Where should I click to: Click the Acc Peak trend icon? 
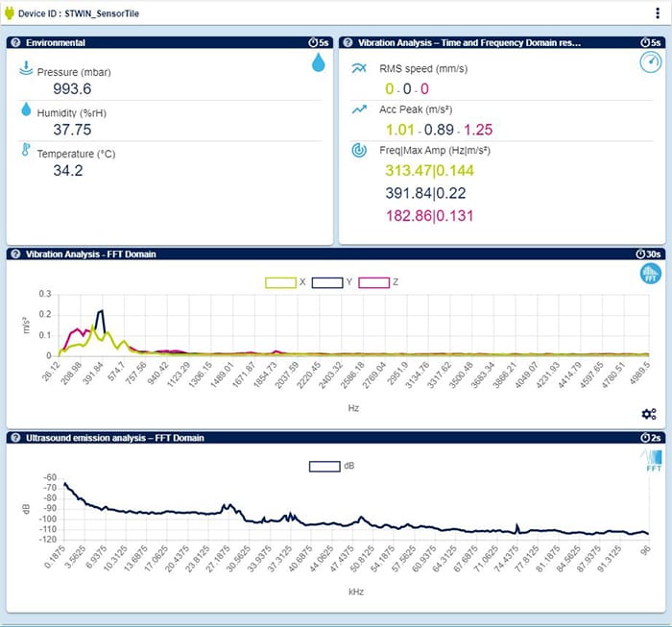point(359,109)
